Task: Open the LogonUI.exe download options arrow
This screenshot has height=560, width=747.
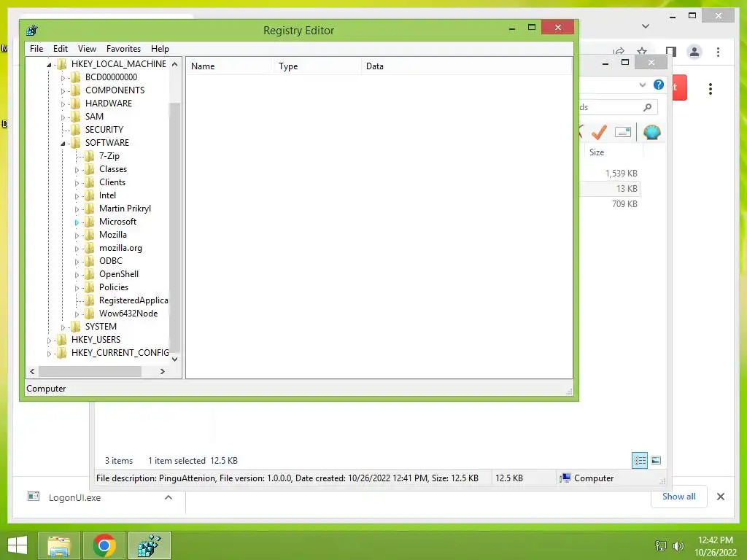Action: [169, 497]
